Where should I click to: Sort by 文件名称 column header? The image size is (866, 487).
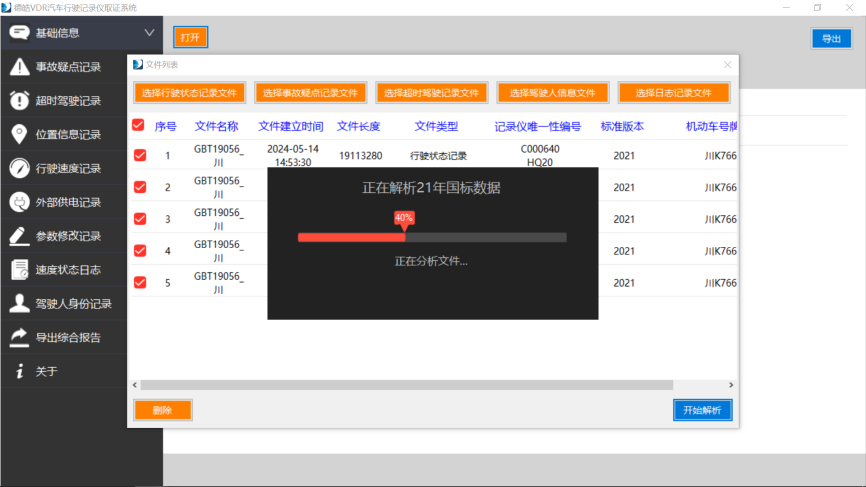coord(216,126)
